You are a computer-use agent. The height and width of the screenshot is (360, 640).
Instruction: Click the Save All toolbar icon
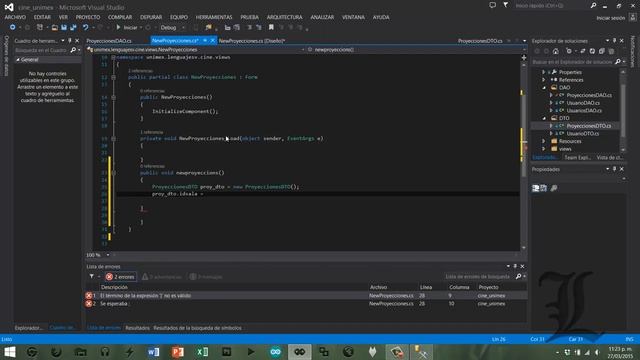tap(73, 27)
